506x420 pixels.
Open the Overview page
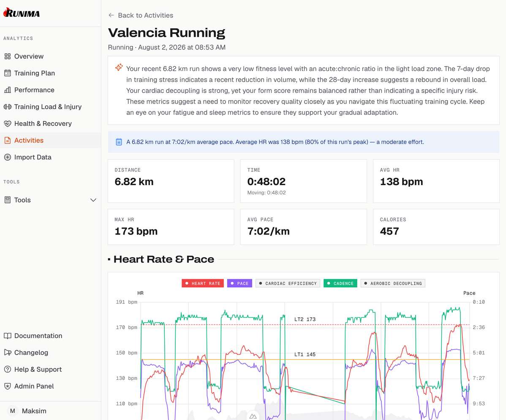(x=50, y=57)
